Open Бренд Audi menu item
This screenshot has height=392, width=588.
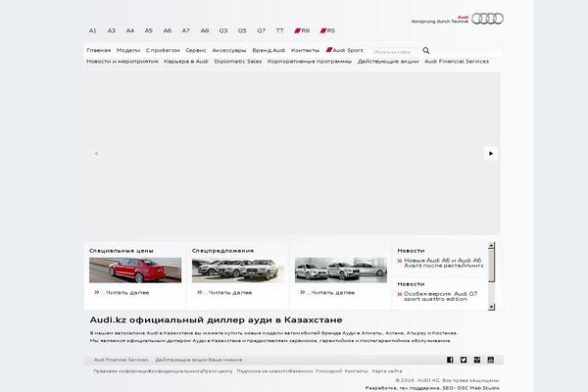click(269, 50)
